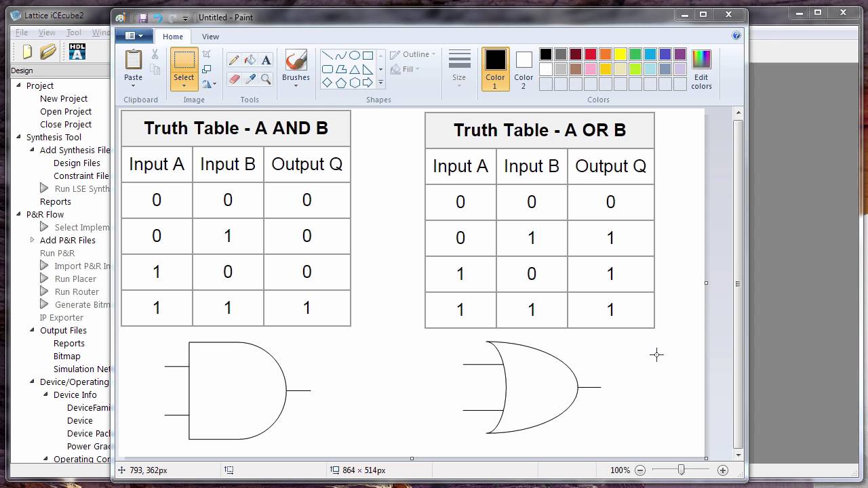The image size is (868, 488).
Task: Choose the Right arrow shape
Action: click(368, 83)
